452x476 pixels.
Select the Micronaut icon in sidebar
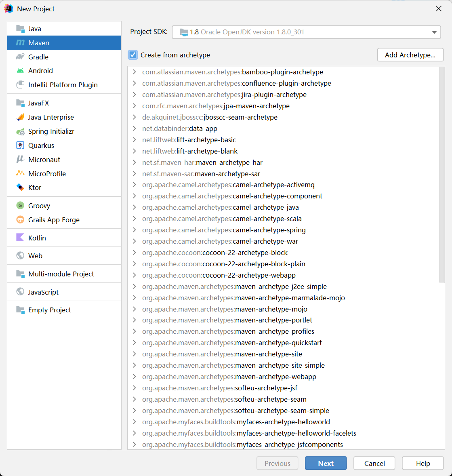20,160
